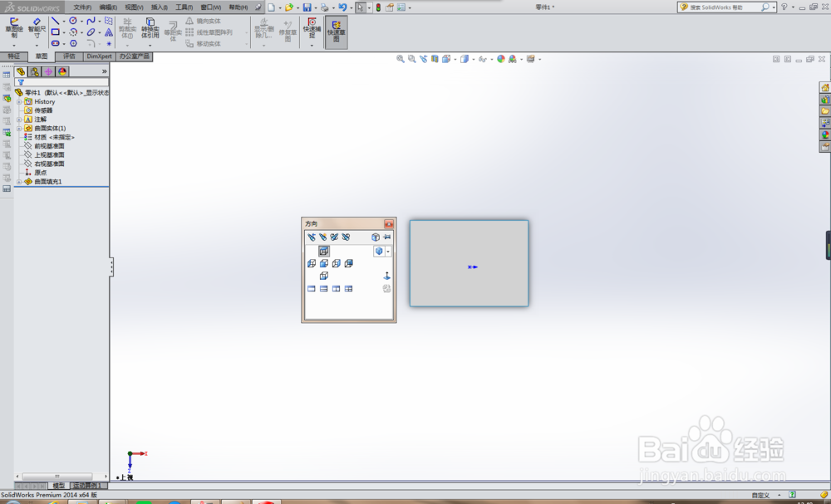This screenshot has width=831, height=504.
Task: Switch to the 模型 bottom tab
Action: [58, 486]
